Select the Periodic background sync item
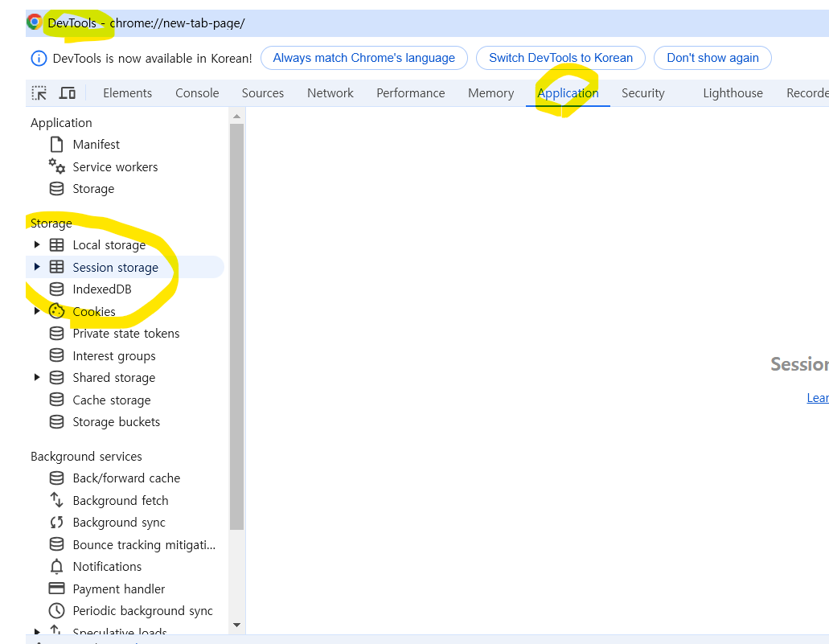Image resolution: width=829 pixels, height=644 pixels. pyautogui.click(x=143, y=611)
